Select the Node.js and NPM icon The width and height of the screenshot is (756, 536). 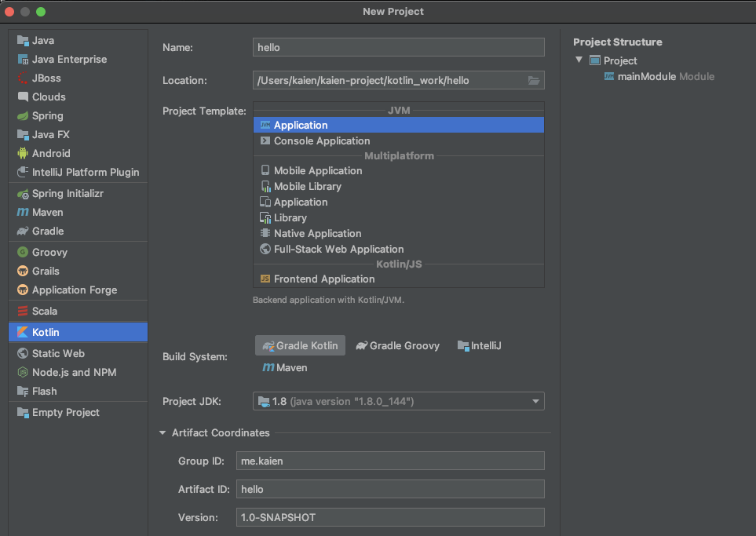(23, 372)
